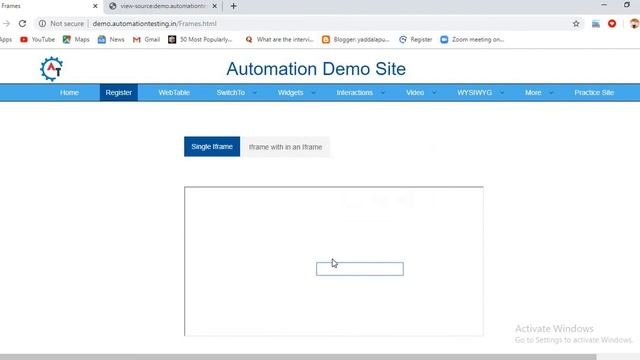This screenshot has width=640, height=360.
Task: Bookmark this page with the star icon
Action: 576,24
